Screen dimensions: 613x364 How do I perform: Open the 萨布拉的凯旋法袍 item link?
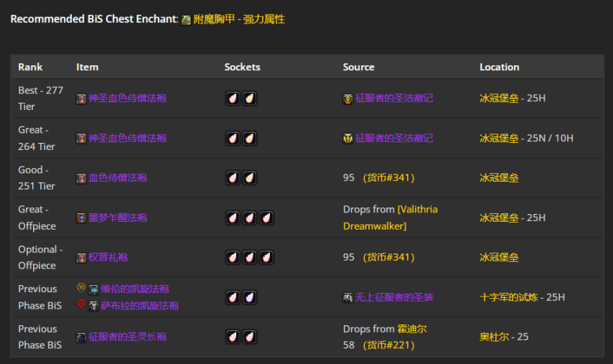pyautogui.click(x=139, y=305)
